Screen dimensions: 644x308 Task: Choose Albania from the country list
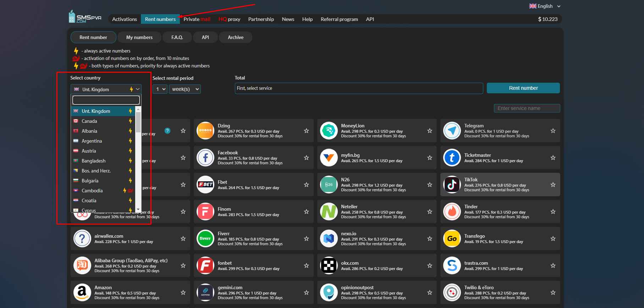coord(103,131)
